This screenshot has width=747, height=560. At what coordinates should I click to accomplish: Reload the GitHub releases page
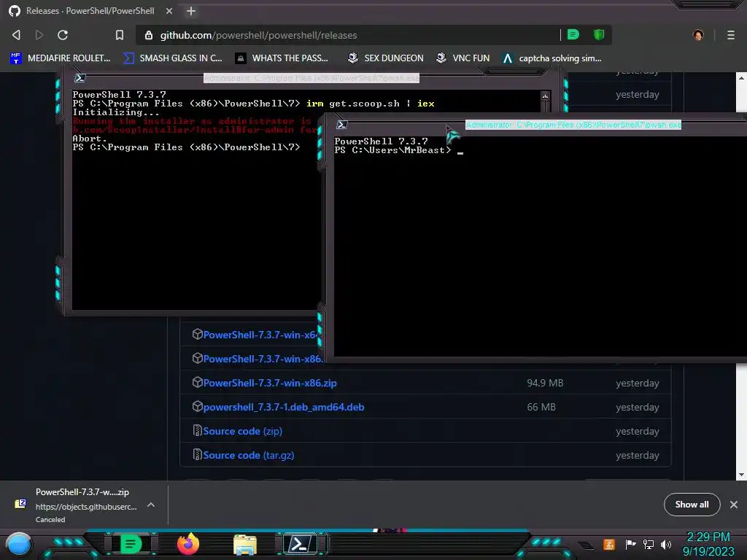[x=63, y=35]
